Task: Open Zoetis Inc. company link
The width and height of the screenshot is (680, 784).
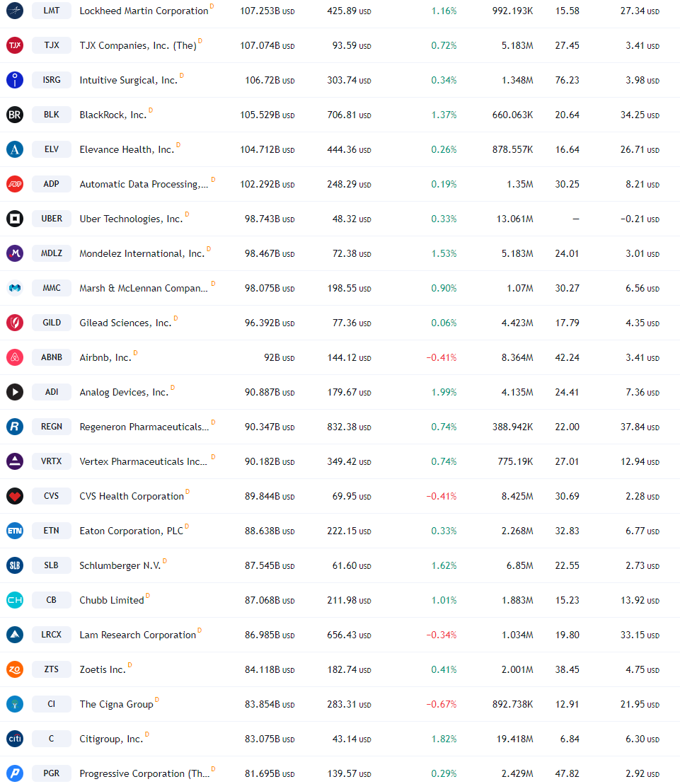Action: (x=103, y=669)
